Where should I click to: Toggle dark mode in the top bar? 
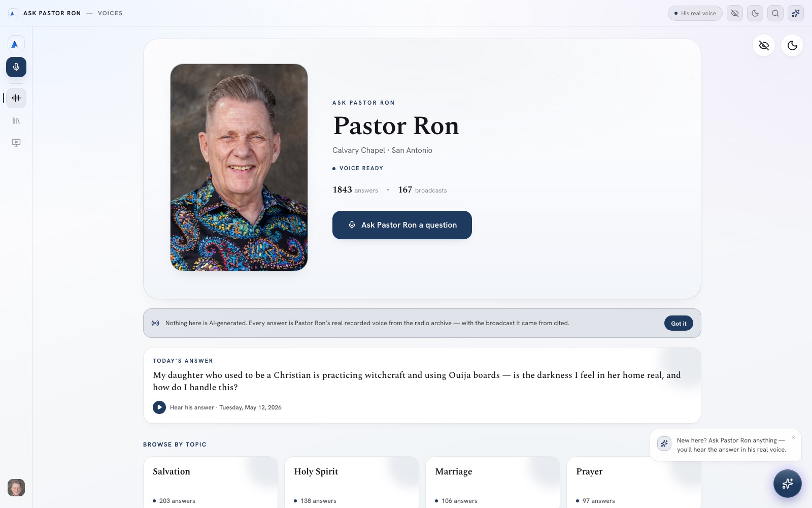pyautogui.click(x=755, y=13)
